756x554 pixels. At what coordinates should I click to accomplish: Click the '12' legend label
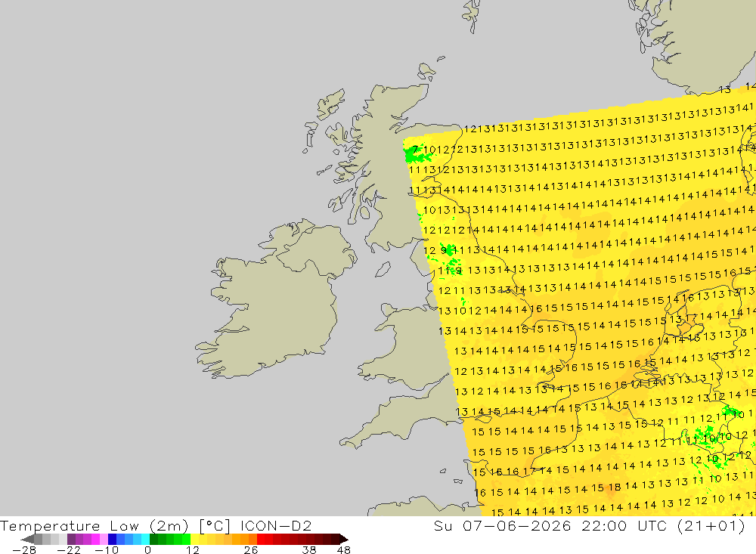pos(193,550)
